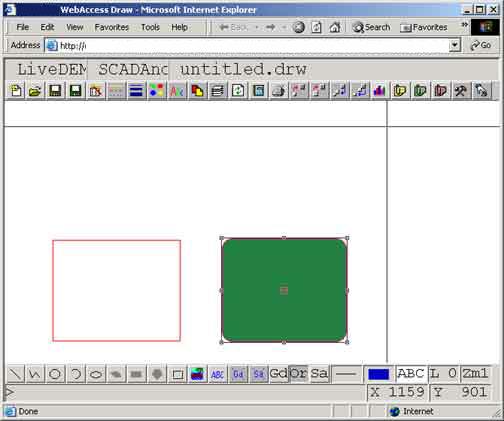Open the hammer tools icon in toolbar

click(461, 91)
